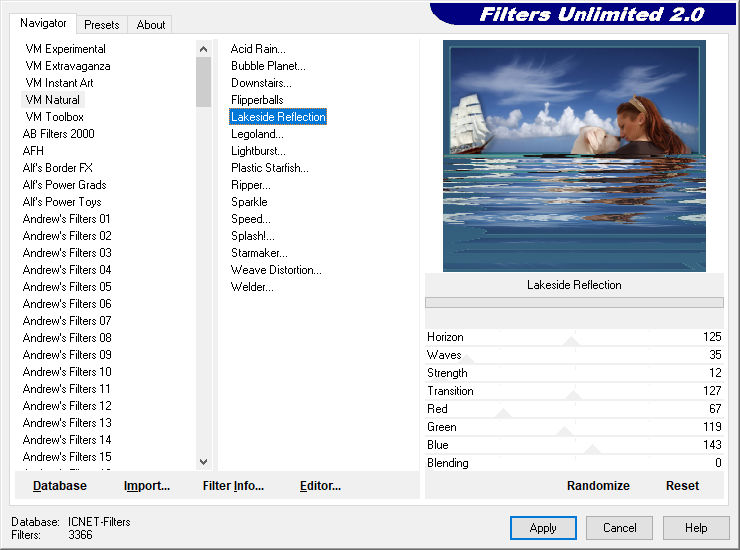Choose the Ripper filter
This screenshot has width=740, height=550.
pyautogui.click(x=251, y=185)
